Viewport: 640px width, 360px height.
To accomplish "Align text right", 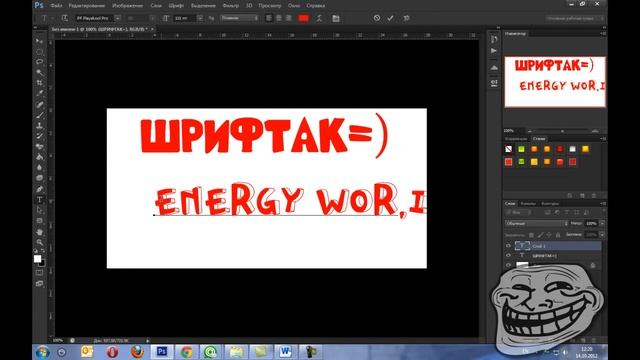I will click(288, 18).
